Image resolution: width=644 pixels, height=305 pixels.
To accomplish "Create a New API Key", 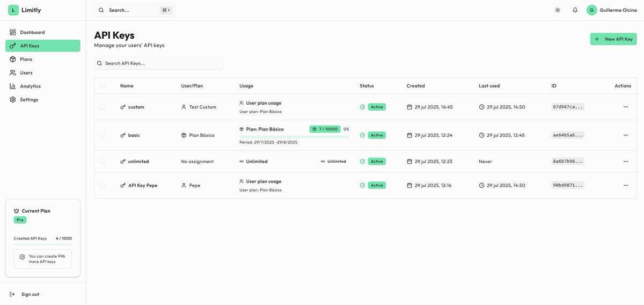I will point(613,39).
